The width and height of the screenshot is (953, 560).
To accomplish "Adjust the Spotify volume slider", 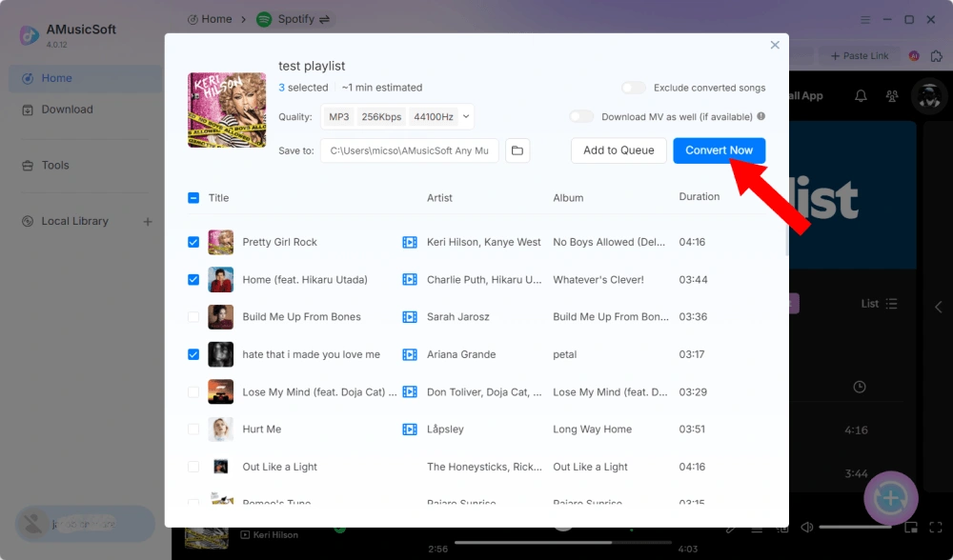I will [855, 528].
